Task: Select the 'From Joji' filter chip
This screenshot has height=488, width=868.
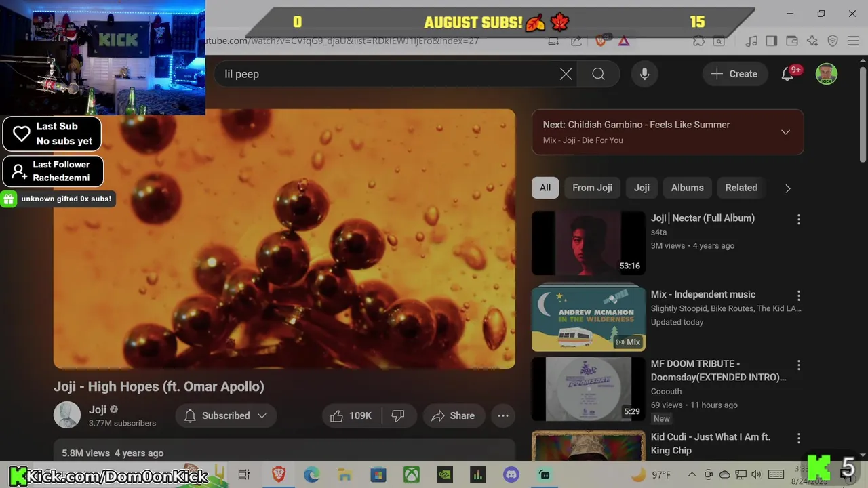Action: (592, 188)
